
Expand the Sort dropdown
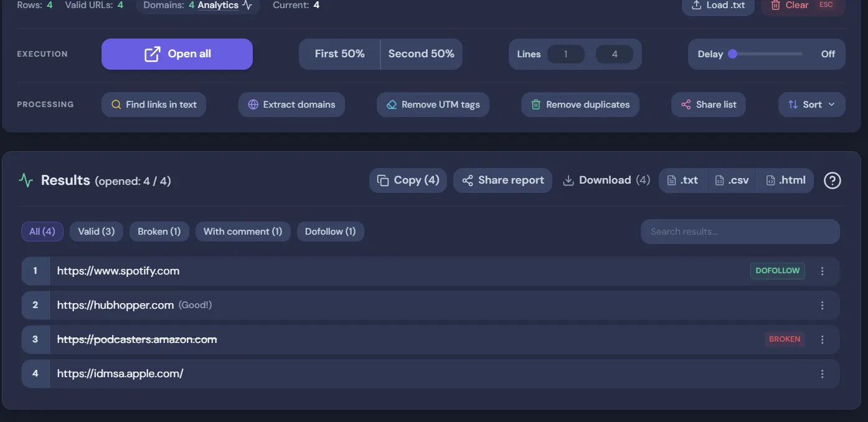click(x=812, y=105)
